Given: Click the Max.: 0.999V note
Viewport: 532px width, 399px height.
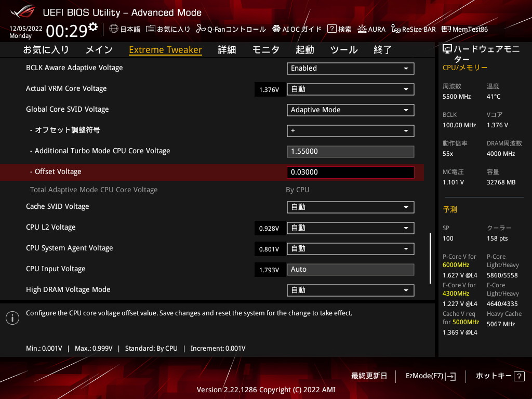Looking at the screenshot, I should [94, 349].
